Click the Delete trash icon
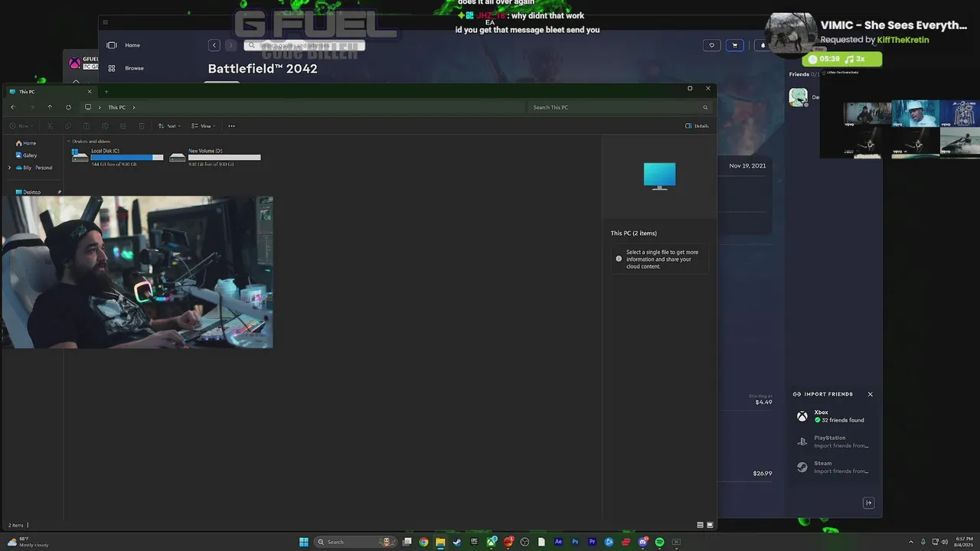The height and width of the screenshot is (551, 980). pyautogui.click(x=142, y=126)
